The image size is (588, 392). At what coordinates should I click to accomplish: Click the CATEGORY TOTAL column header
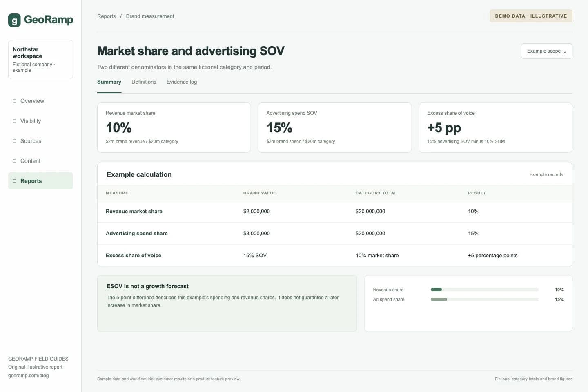[x=376, y=193]
